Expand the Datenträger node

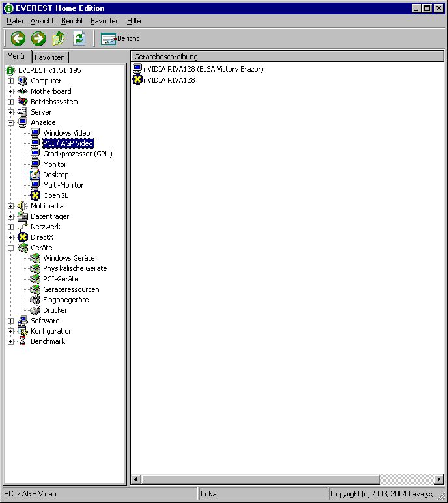click(10, 216)
